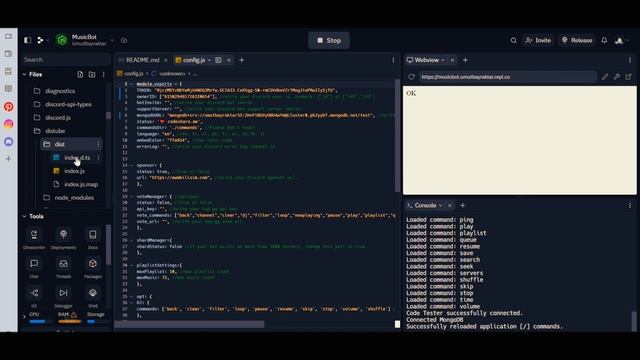The image size is (640, 360).
Task: Reload the Webview page
Action: point(411,77)
